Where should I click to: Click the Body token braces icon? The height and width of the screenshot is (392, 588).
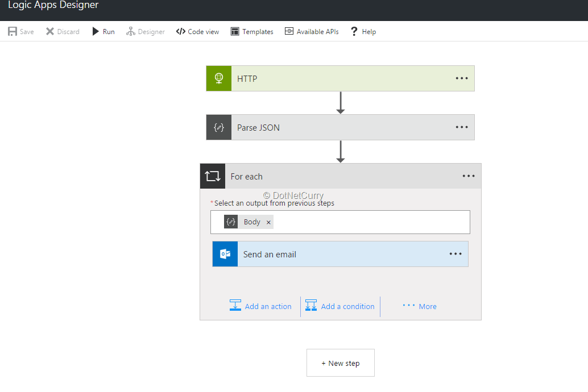pyautogui.click(x=231, y=222)
